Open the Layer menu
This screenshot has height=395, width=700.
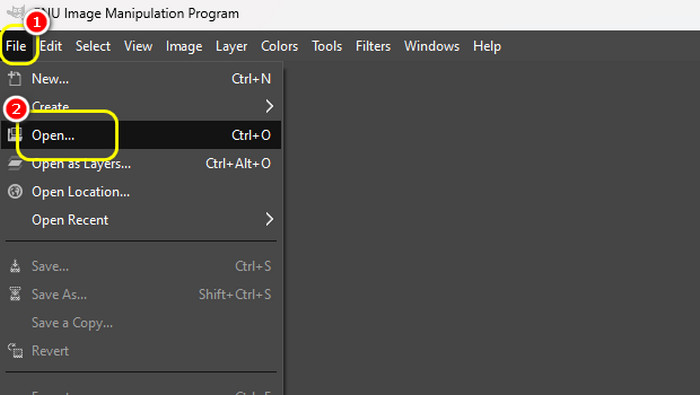point(231,46)
